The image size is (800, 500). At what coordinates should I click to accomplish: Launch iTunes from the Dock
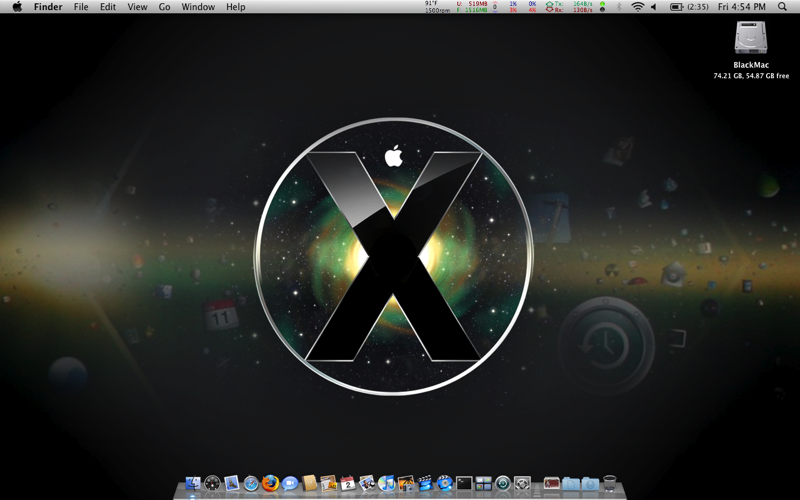click(x=386, y=483)
